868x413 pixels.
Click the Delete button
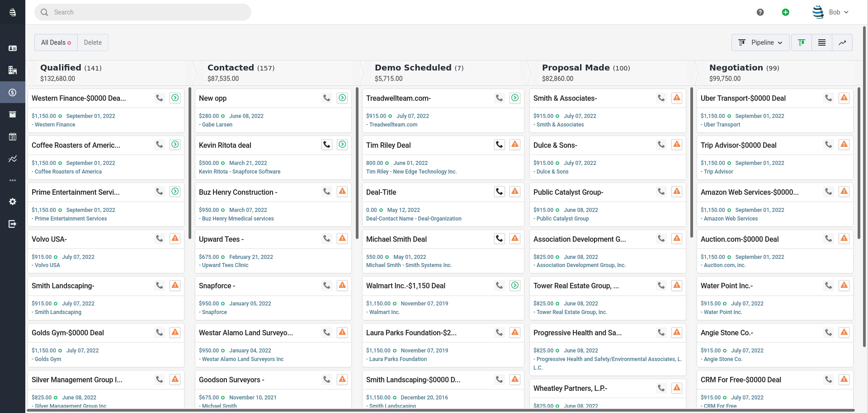pyautogui.click(x=93, y=42)
